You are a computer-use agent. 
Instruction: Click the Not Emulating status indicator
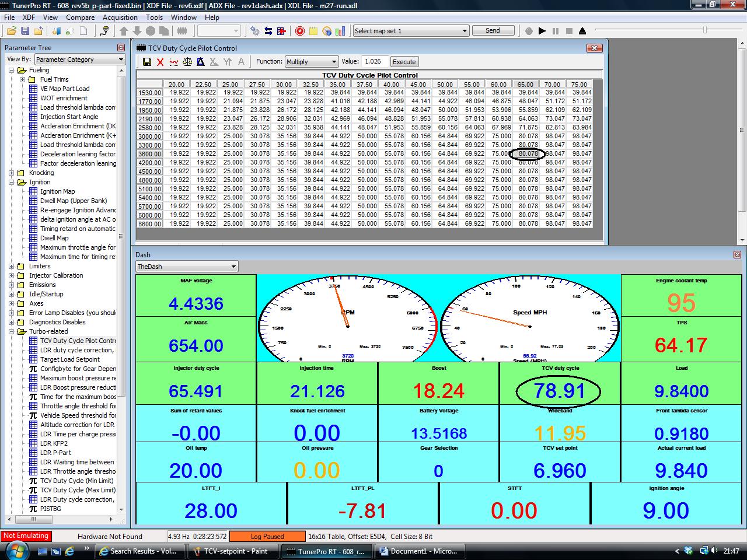tap(26, 535)
